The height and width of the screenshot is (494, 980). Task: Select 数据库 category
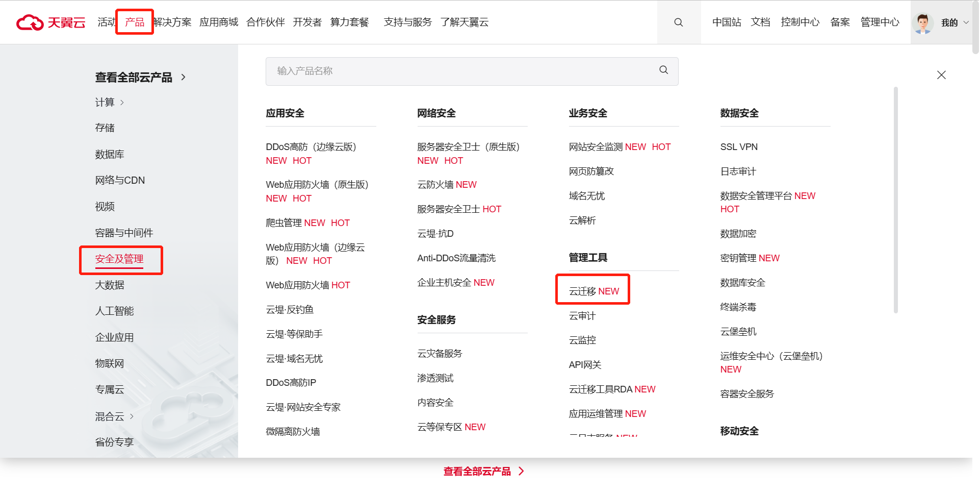click(110, 154)
